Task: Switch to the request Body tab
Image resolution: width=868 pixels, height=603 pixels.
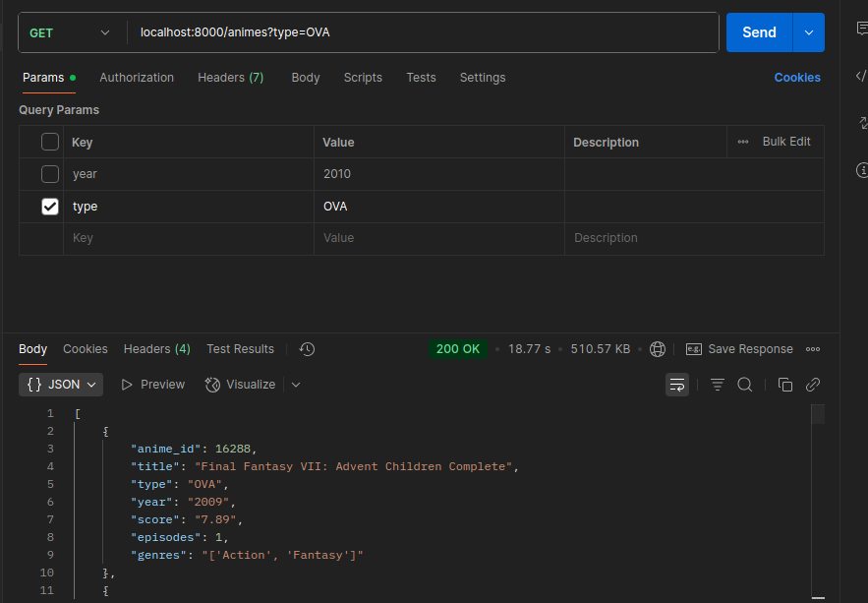Action: click(x=306, y=78)
